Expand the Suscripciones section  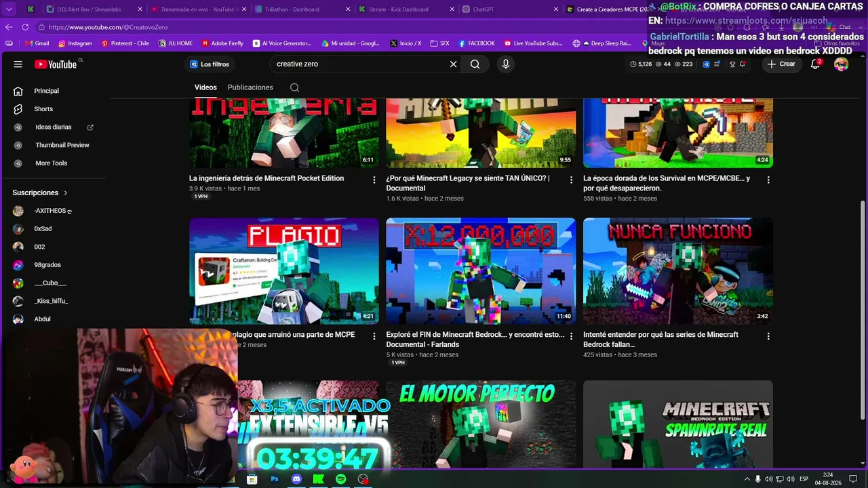[x=40, y=192]
